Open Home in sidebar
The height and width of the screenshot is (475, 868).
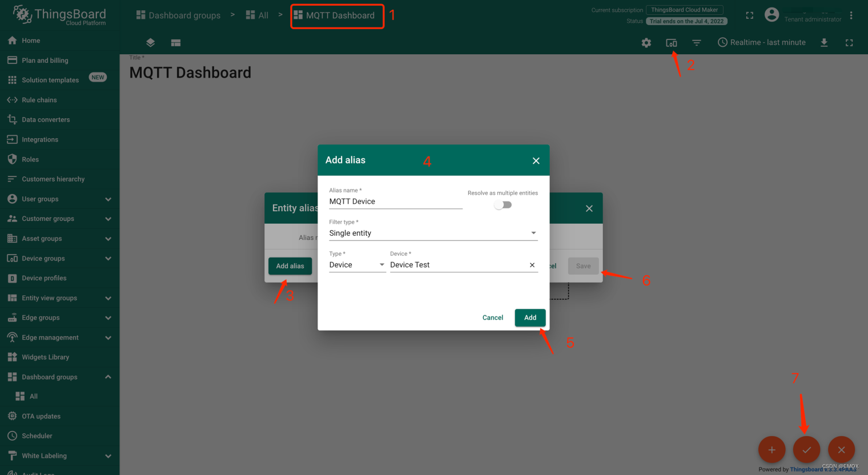[x=59, y=41]
